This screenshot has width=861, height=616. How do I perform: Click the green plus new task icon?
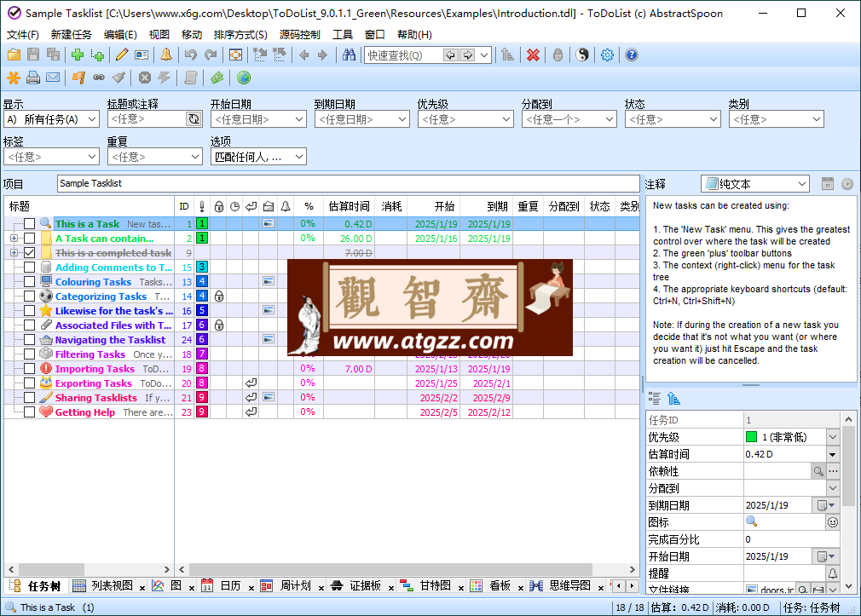(78, 55)
